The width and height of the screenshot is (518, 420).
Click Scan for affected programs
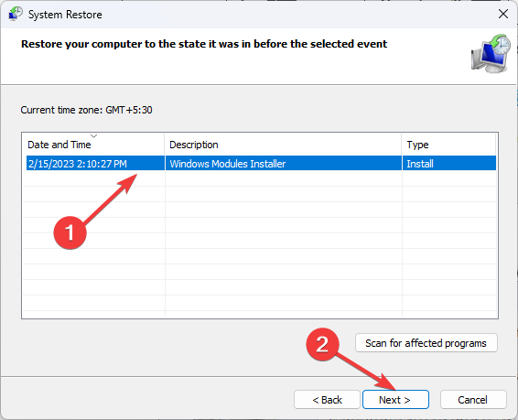click(x=426, y=343)
